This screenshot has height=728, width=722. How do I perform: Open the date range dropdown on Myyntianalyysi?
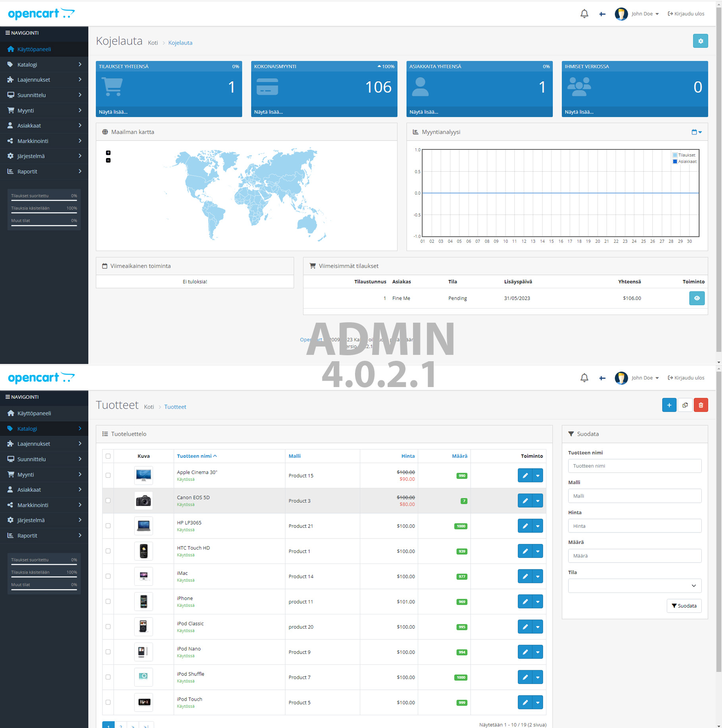696,132
